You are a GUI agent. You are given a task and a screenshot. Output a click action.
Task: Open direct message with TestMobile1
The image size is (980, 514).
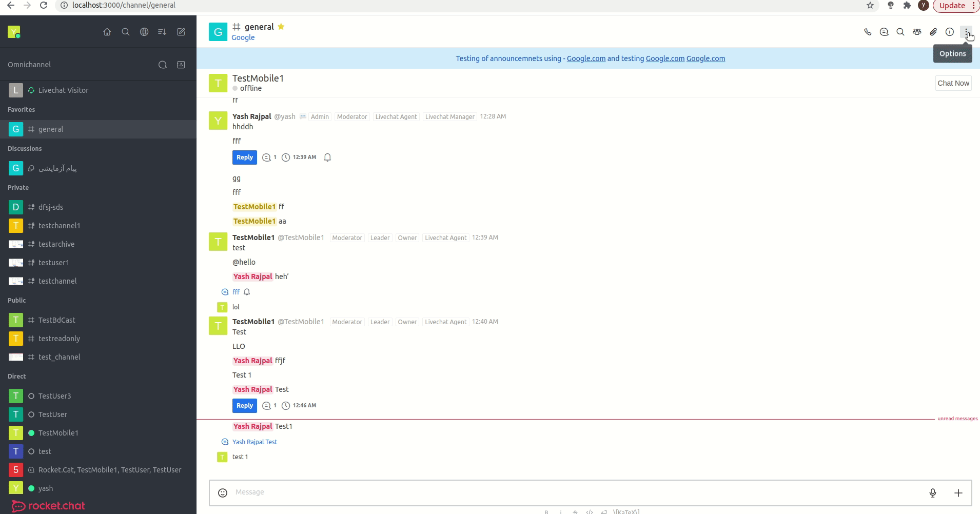(x=98, y=433)
